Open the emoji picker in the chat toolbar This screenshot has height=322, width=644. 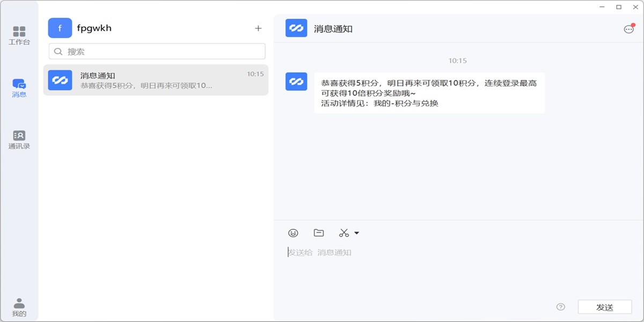click(x=292, y=232)
